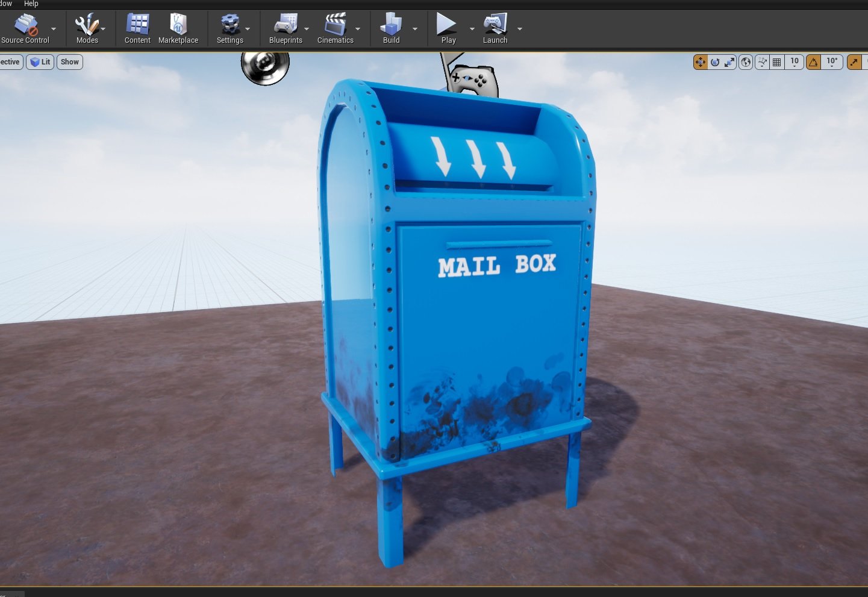
Task: Toggle world/local coordinate globe icon
Action: click(746, 62)
